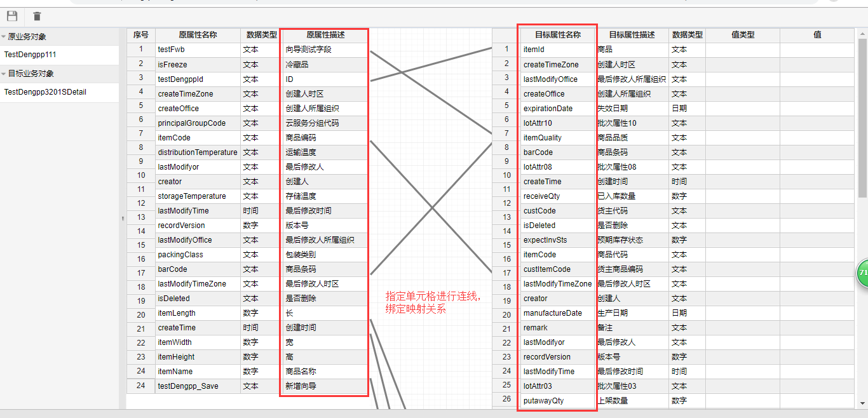Click the 值类型 cell in the itemId row
868x418 pixels.
tap(742, 50)
